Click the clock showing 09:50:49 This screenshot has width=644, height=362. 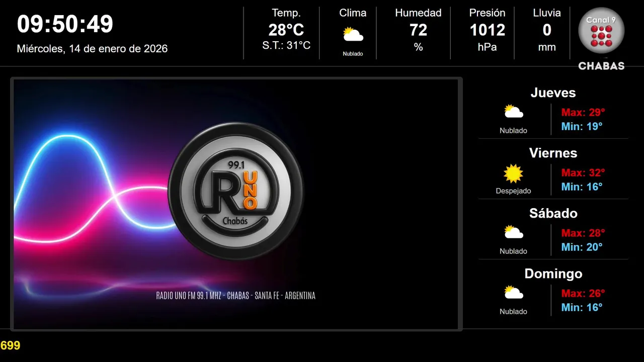[65, 24]
